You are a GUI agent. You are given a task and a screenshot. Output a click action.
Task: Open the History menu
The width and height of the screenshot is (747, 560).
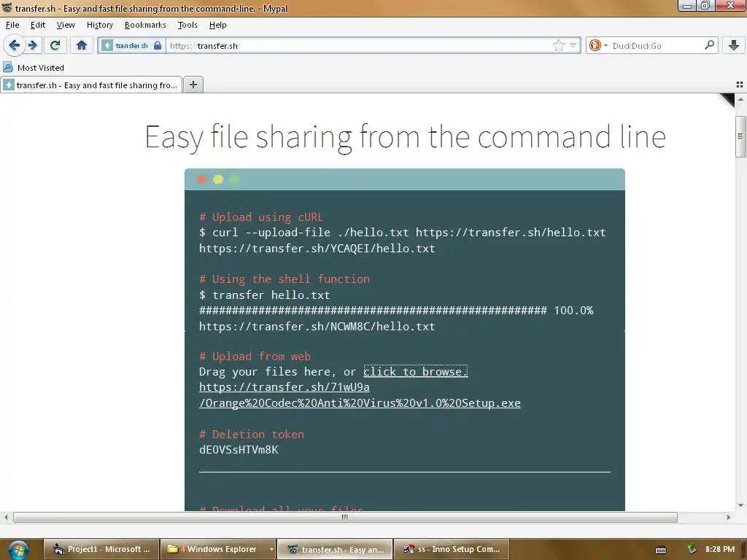click(99, 25)
